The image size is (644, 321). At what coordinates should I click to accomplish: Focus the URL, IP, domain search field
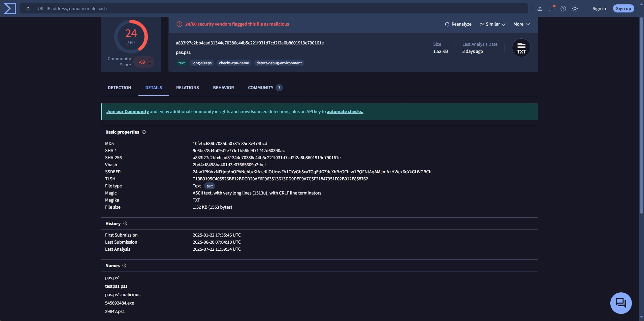pyautogui.click(x=269, y=9)
